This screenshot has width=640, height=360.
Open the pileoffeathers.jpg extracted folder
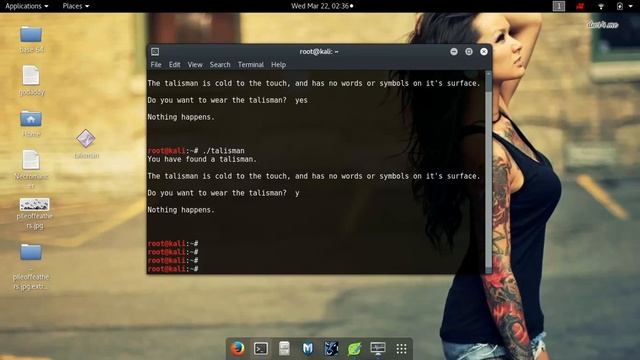pyautogui.click(x=31, y=267)
